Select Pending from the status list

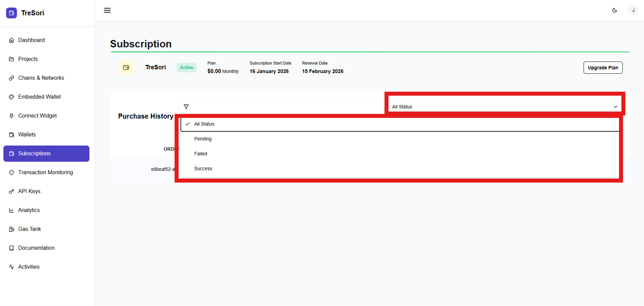(203, 139)
